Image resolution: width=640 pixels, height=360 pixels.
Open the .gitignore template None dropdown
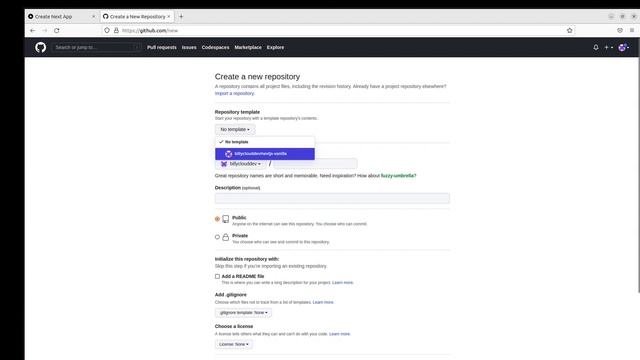pos(244,313)
